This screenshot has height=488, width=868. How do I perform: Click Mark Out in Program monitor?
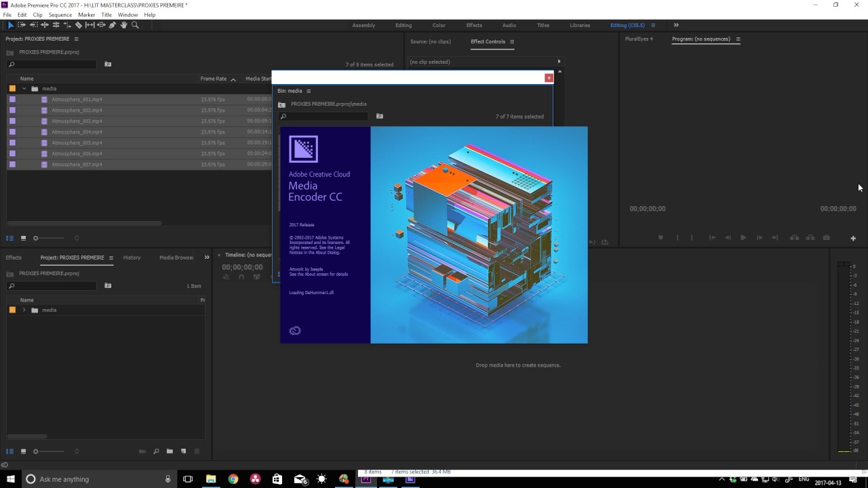(x=692, y=237)
